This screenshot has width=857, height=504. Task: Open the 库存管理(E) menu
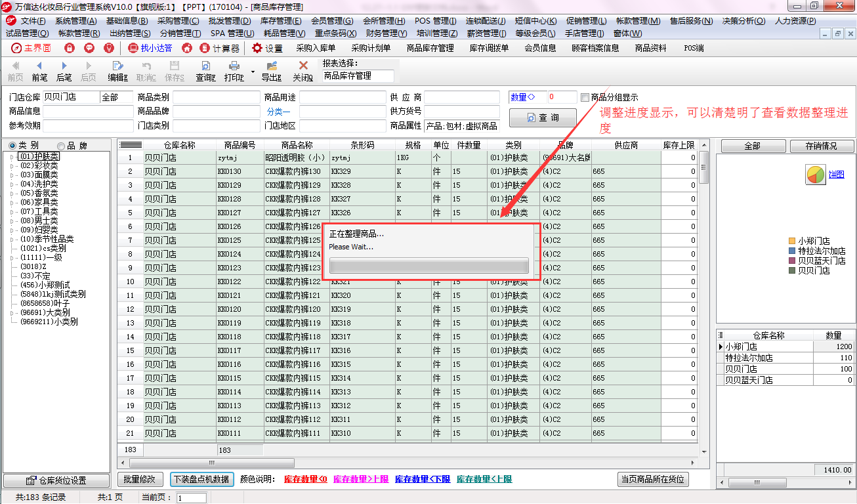(x=281, y=21)
